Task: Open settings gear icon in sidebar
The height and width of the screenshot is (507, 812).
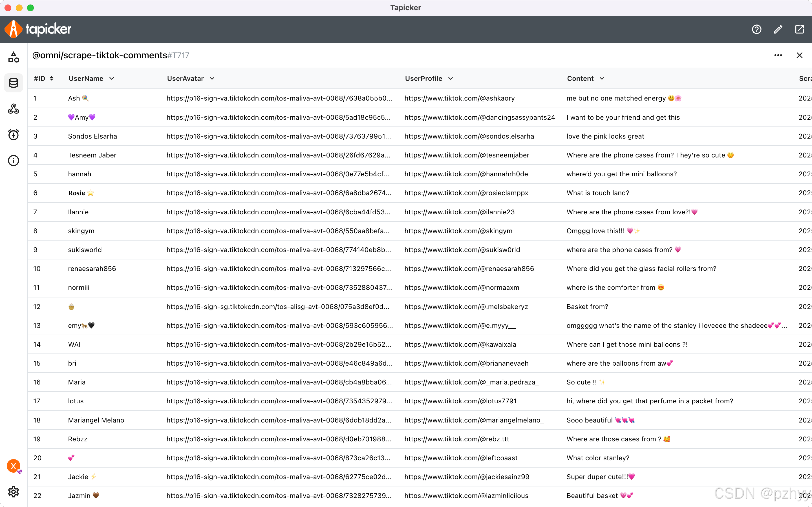Action: click(14, 492)
